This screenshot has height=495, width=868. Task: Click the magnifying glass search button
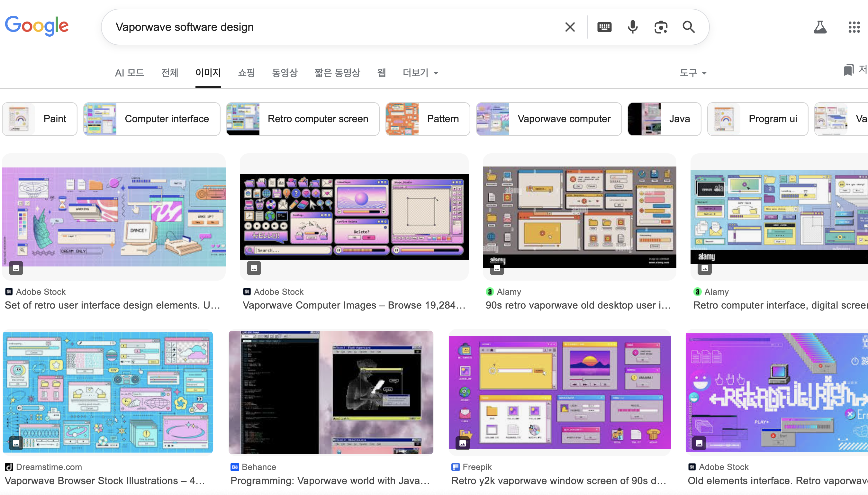pyautogui.click(x=689, y=27)
